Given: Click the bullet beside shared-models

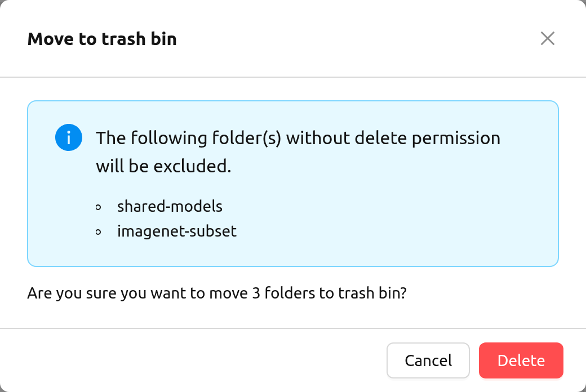Looking at the screenshot, I should click(x=98, y=207).
